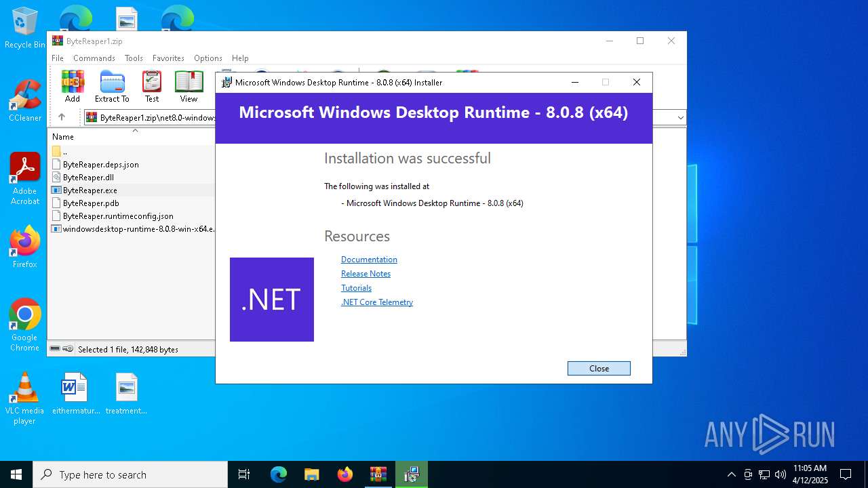
Task: Click the drive icons in WinRAR status bar
Action: tap(62, 349)
